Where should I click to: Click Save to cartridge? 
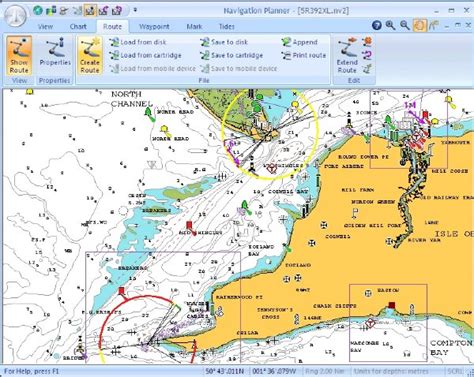pyautogui.click(x=232, y=55)
